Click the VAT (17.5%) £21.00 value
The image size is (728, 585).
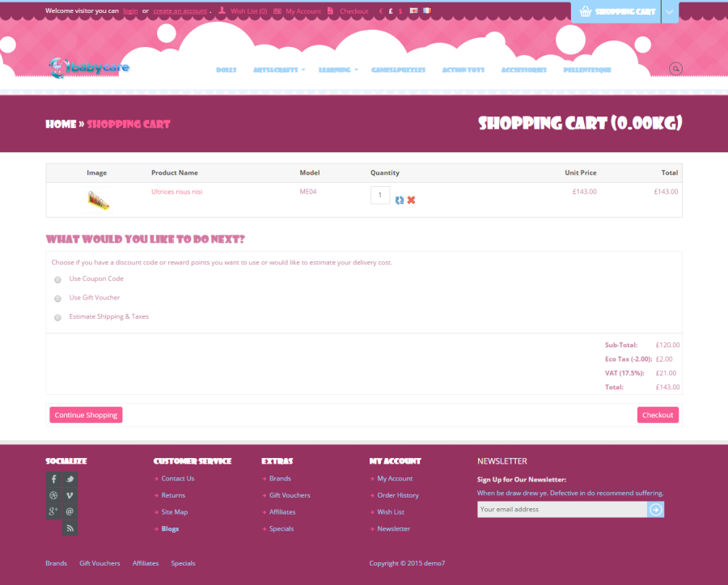tap(666, 373)
